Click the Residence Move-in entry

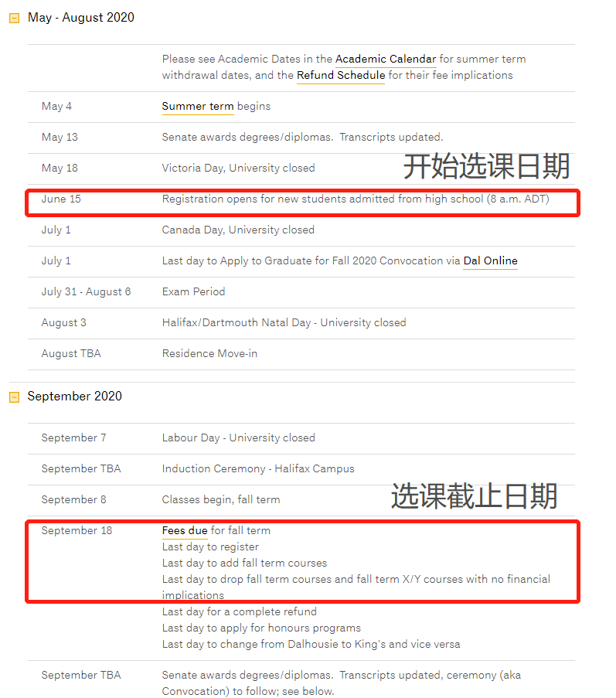(x=209, y=354)
